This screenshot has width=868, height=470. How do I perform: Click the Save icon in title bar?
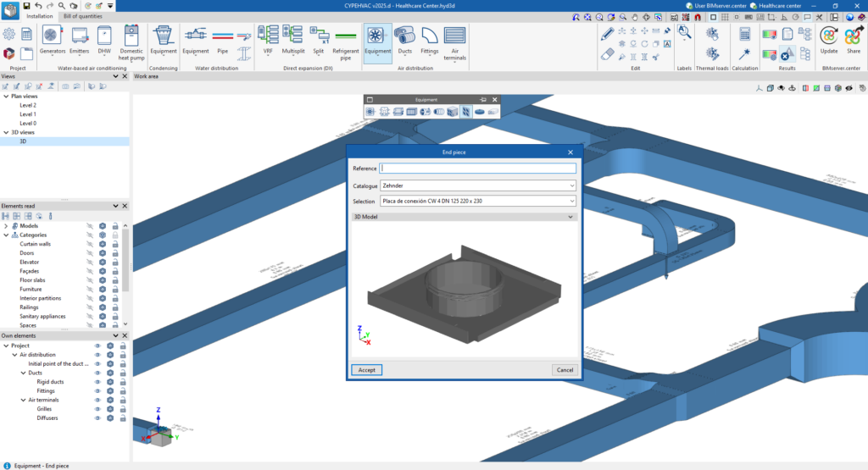point(26,6)
